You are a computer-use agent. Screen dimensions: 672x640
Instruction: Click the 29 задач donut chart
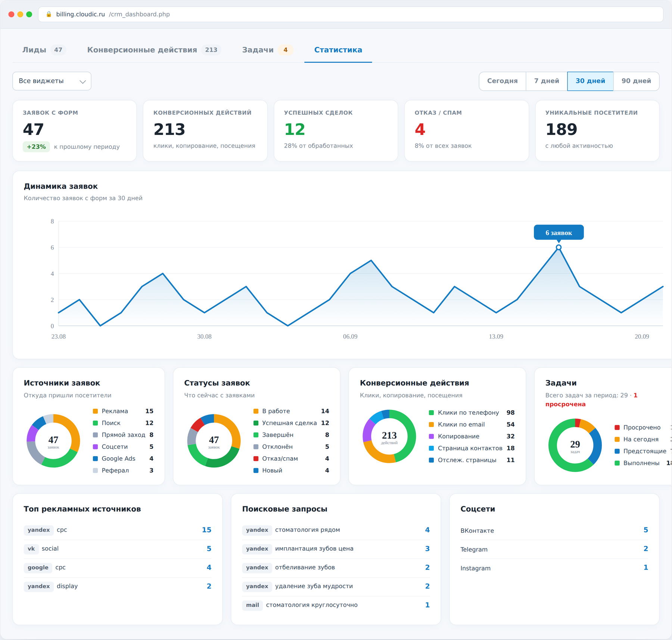click(575, 445)
